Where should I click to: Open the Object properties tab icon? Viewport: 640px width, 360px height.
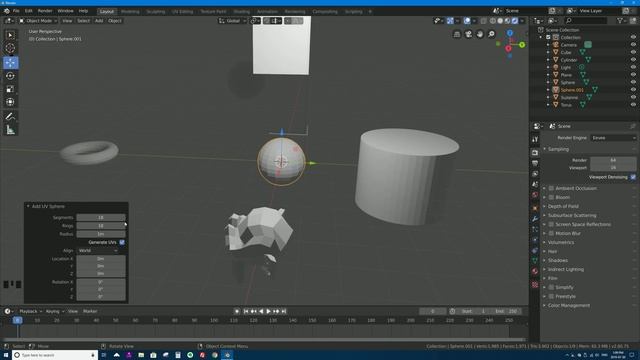coord(535,208)
